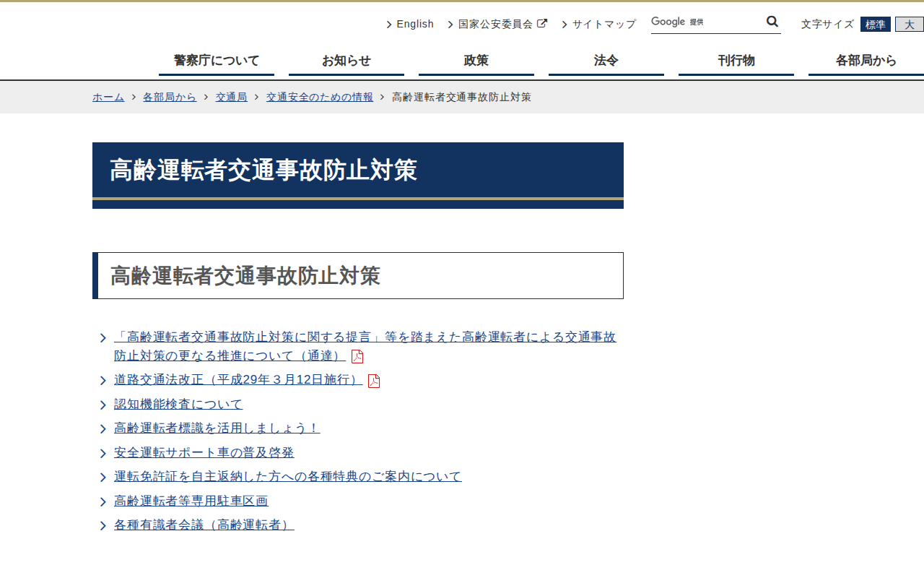Screen dimensions: 924x578
Task: Open 国家公安委員会 external link
Action: pos(495,24)
